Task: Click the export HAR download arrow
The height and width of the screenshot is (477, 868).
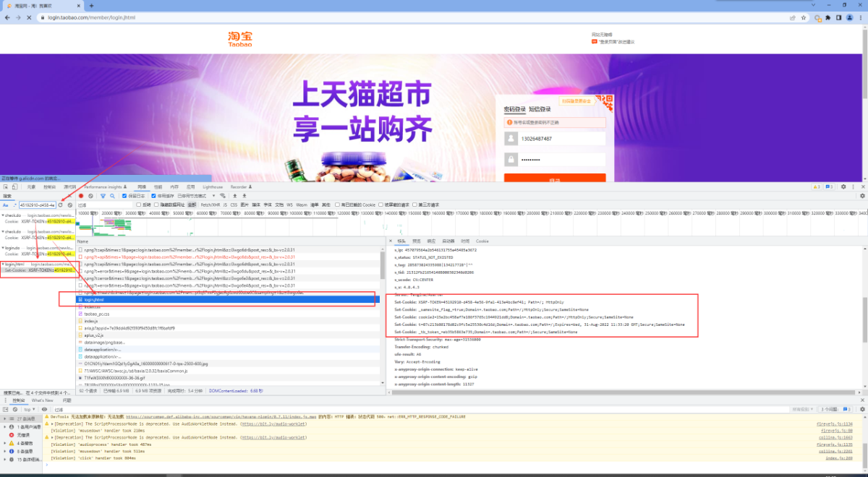Action: coord(244,196)
